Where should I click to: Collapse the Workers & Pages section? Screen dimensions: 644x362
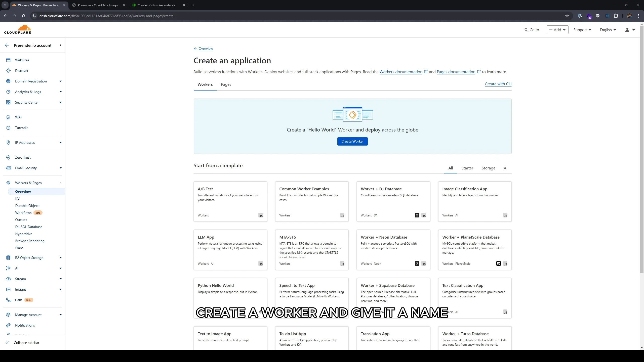click(x=60, y=183)
